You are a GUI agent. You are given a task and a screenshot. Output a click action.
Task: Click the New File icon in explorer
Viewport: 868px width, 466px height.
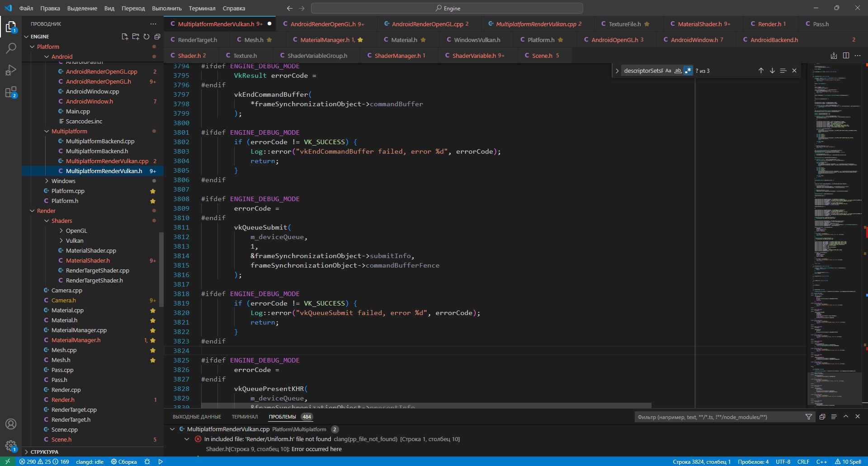click(125, 37)
